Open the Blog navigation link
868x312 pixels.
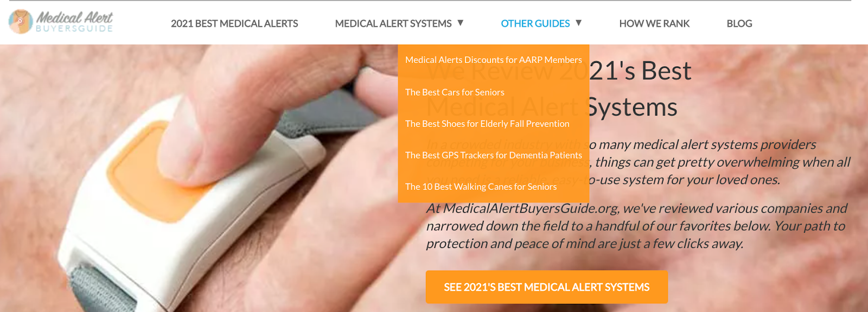(x=739, y=23)
